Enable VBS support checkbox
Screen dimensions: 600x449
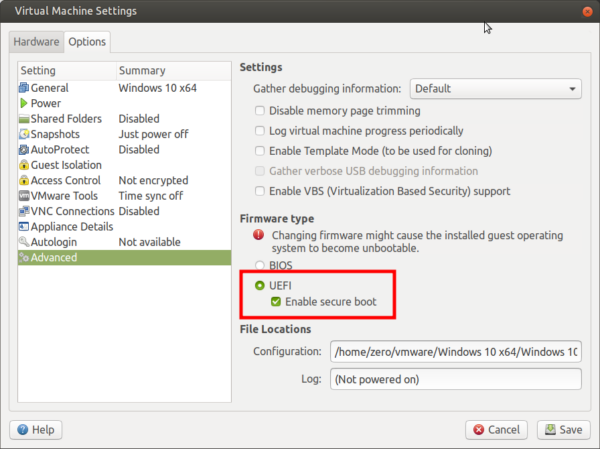pos(260,191)
